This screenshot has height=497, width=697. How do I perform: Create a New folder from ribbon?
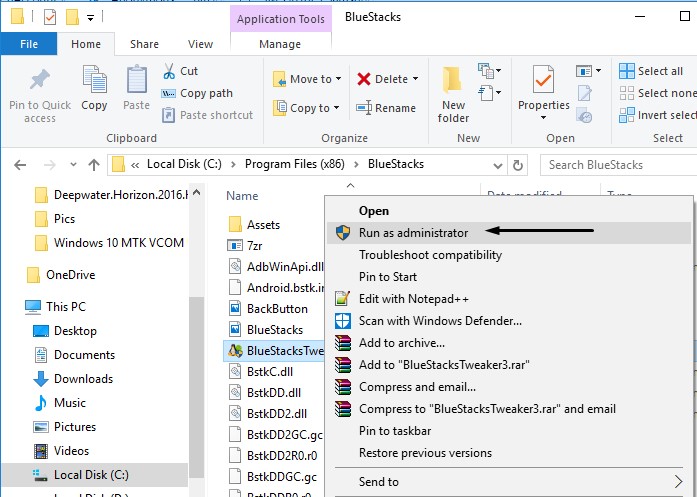point(453,95)
